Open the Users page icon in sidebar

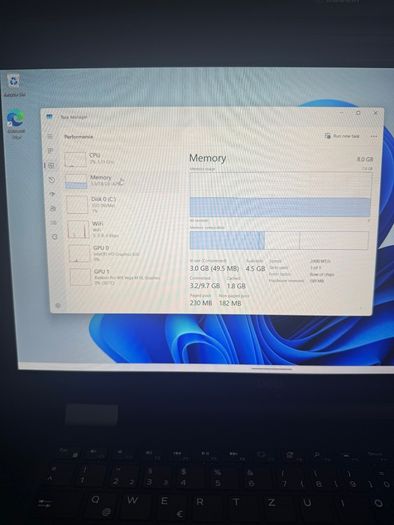53,208
